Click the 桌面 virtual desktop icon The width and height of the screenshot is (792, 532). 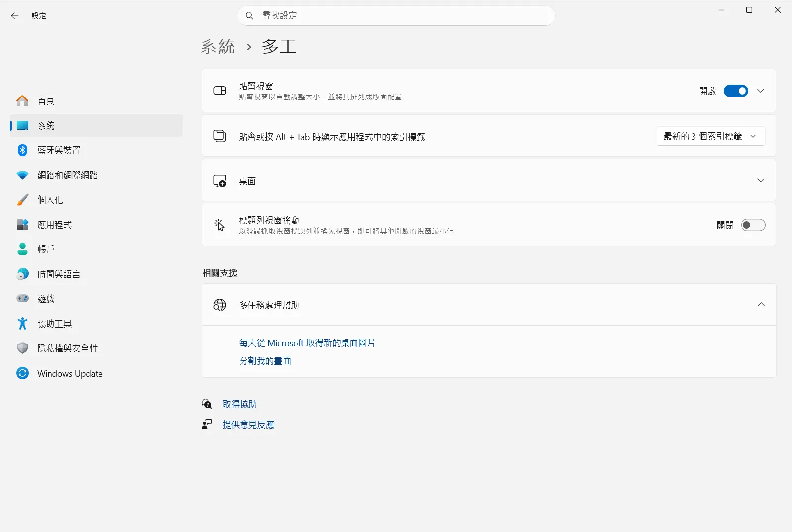tap(220, 181)
